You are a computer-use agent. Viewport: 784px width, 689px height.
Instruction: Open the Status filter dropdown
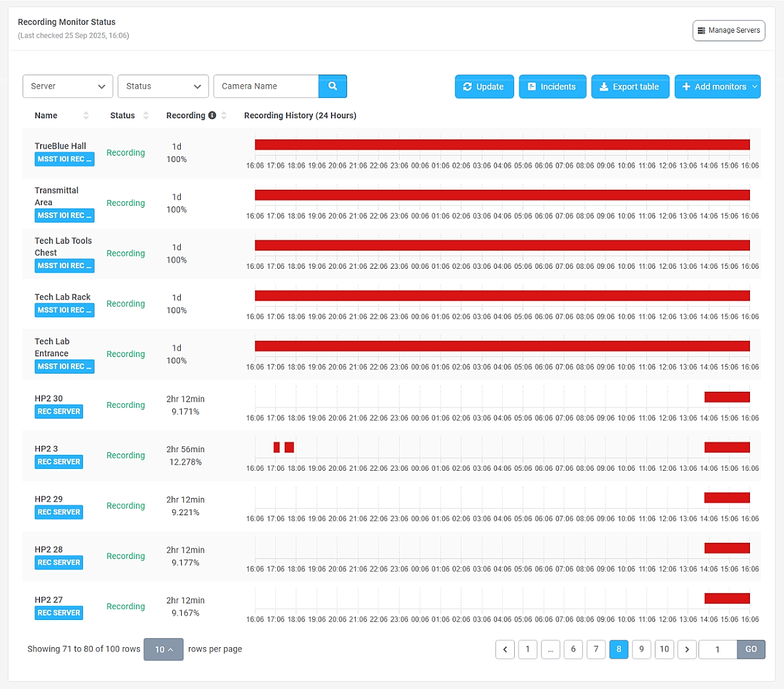(x=163, y=86)
